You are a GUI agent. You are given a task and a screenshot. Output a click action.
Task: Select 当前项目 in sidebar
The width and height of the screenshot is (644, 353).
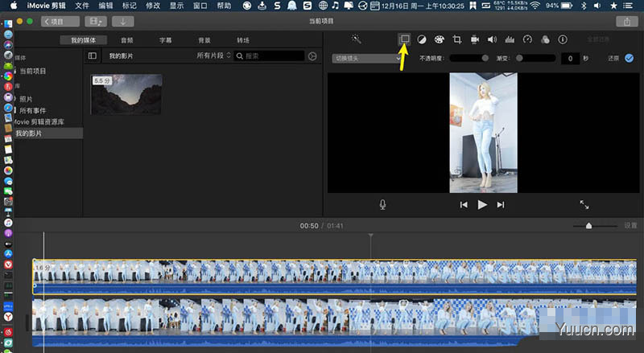33,71
